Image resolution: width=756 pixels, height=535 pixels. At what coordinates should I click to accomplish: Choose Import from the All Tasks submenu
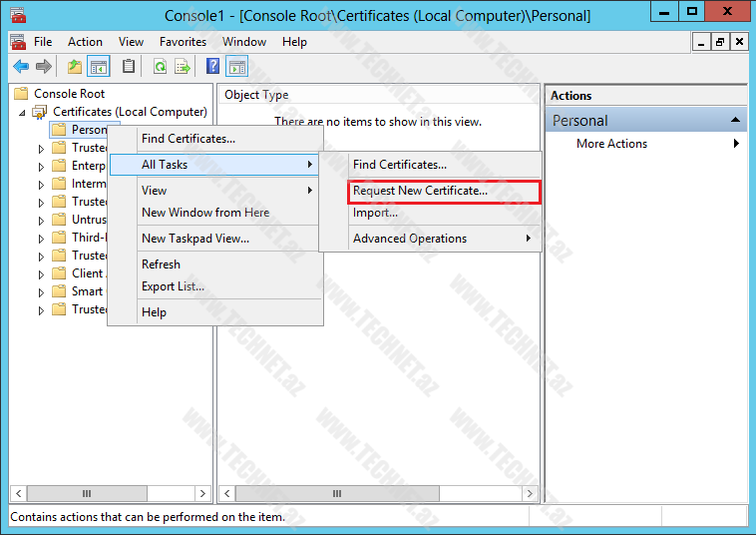click(375, 213)
